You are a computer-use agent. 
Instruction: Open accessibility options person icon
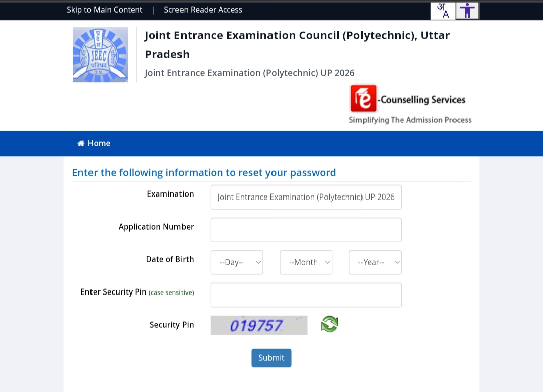[467, 11]
